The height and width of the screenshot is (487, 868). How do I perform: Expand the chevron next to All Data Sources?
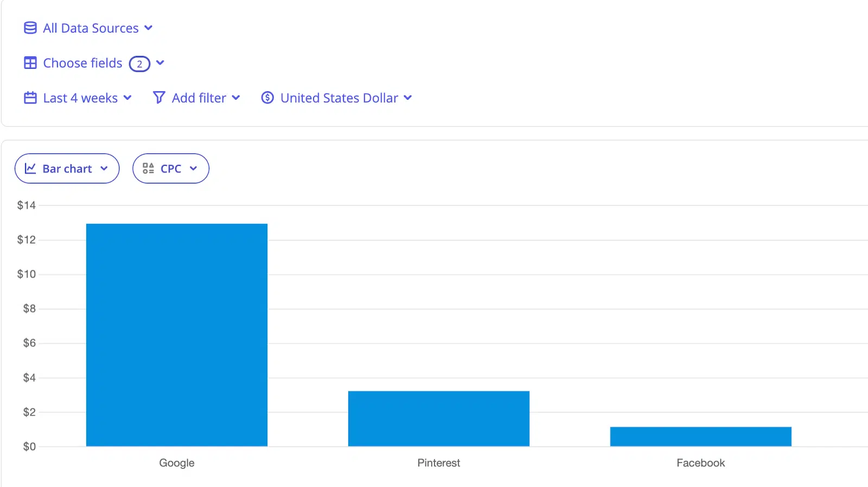coord(149,28)
